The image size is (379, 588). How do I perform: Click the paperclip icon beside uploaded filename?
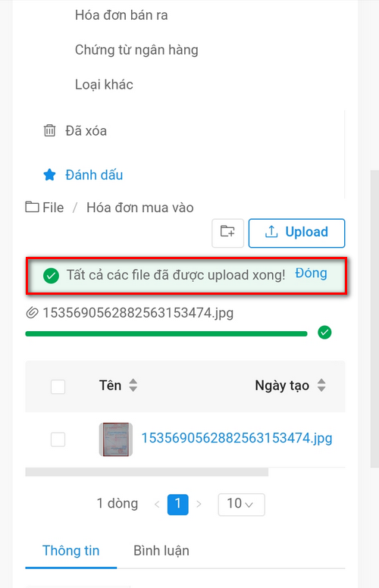(33, 312)
